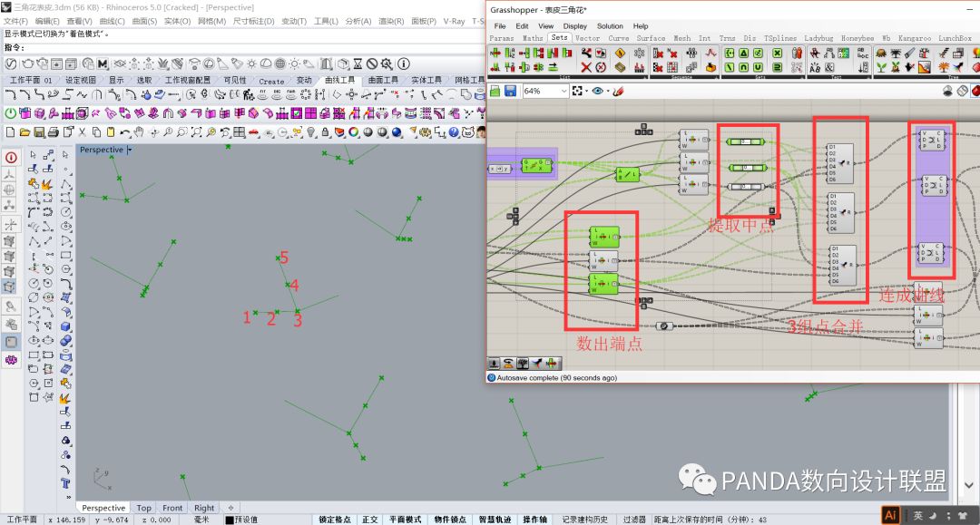Click the green power button icon in T-Splines toolbar
The height and width of the screenshot is (525, 980).
click(10, 113)
